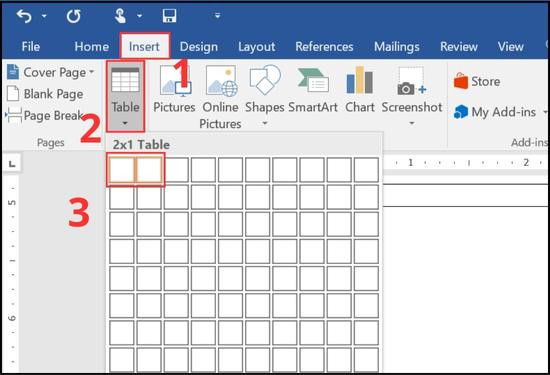The width and height of the screenshot is (550, 375).
Task: Select last cell in grid's top row
Action: point(366,170)
